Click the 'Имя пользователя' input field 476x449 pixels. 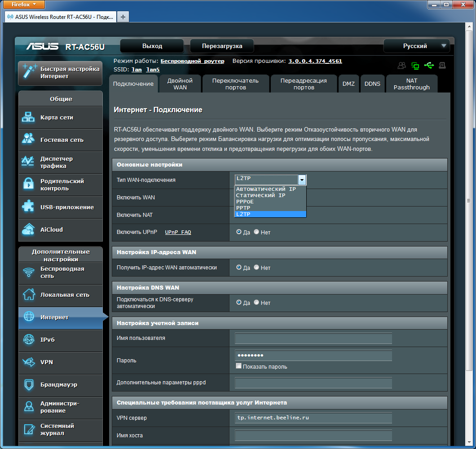coord(313,338)
